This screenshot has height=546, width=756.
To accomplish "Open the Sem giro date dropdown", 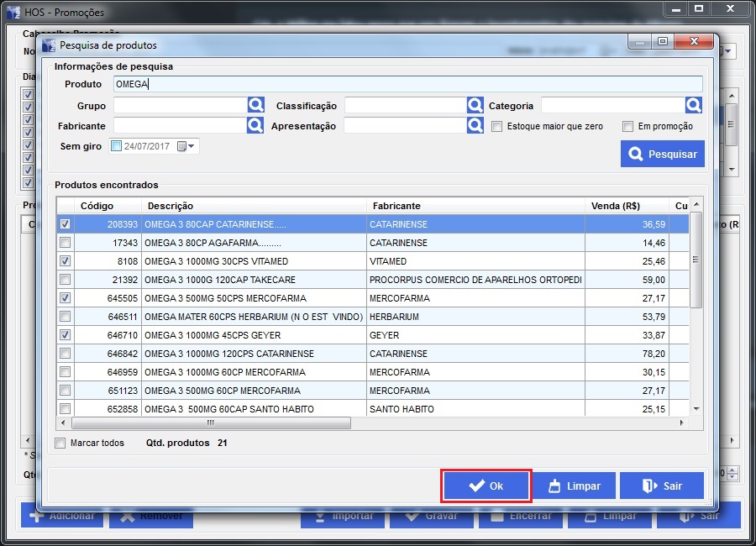I will (x=192, y=146).
